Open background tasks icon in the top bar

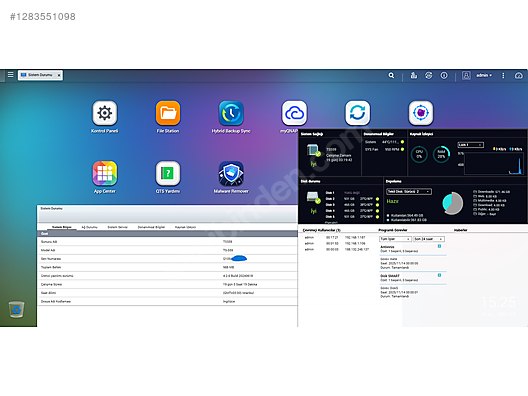[414, 75]
